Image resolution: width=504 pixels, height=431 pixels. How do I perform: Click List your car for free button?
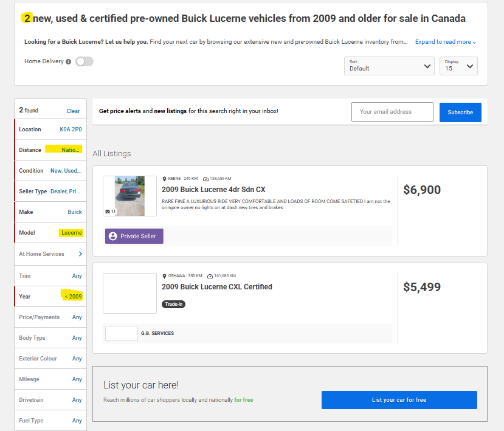(399, 400)
